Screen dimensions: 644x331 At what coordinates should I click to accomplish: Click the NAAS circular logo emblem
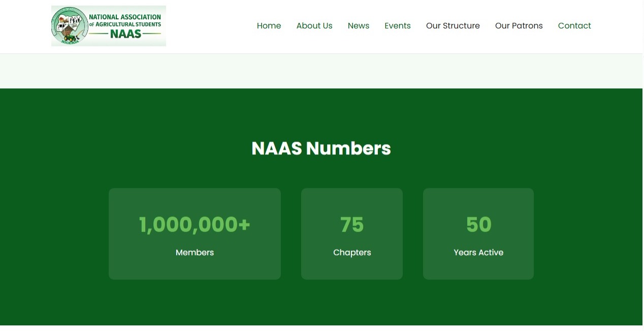click(70, 25)
